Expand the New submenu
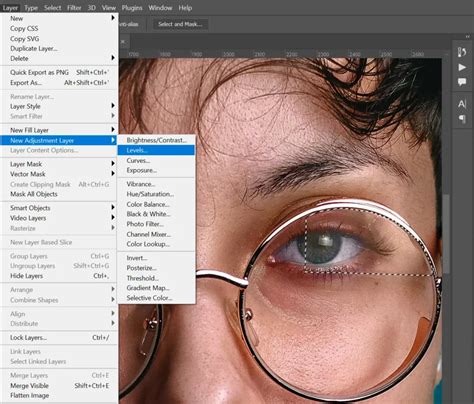Viewport: 474px width, 404px height. 59,18
